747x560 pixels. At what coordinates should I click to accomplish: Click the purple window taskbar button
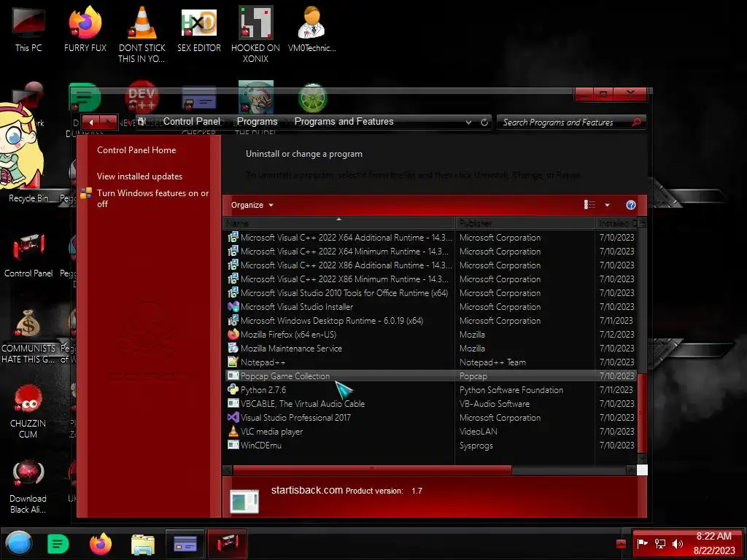pos(185,543)
